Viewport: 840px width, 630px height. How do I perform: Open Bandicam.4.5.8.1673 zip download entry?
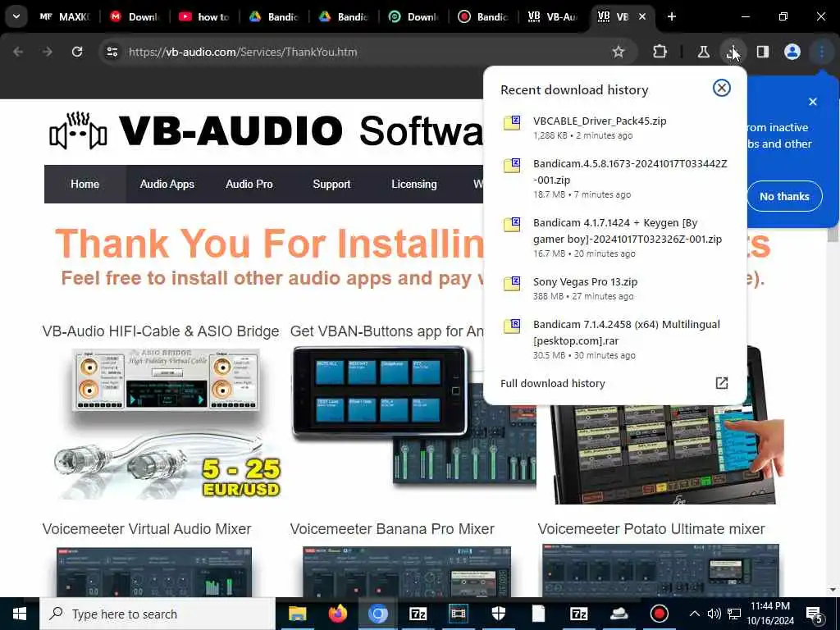(615, 178)
